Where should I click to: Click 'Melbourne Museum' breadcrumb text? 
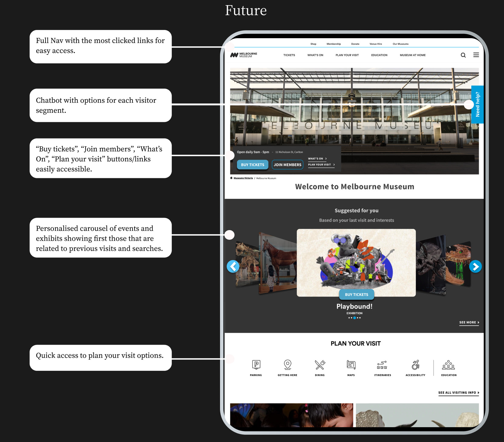266,178
